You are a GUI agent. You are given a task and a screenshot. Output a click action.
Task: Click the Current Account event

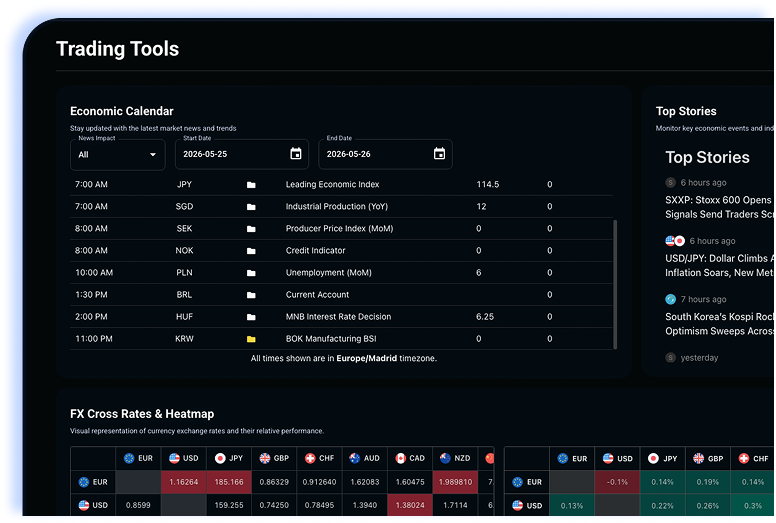tap(317, 295)
